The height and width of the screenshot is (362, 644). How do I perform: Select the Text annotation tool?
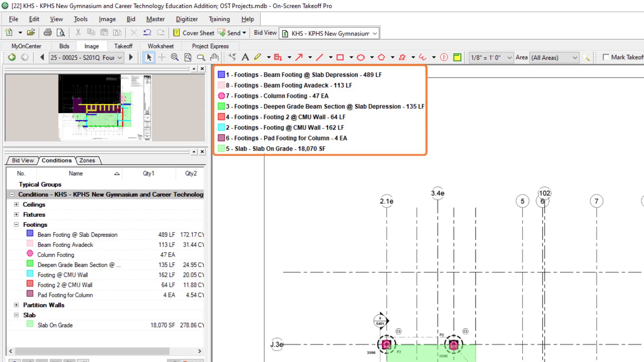click(245, 57)
